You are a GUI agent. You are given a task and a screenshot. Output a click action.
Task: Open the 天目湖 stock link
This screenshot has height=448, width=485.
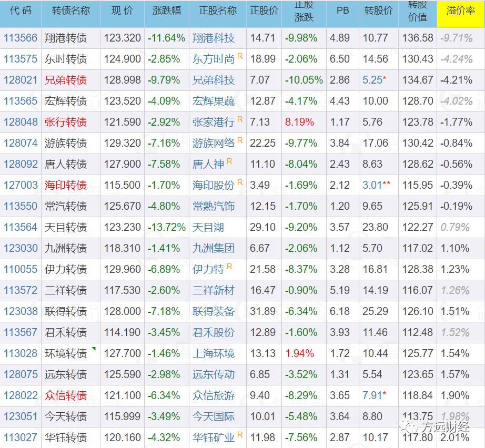208,227
